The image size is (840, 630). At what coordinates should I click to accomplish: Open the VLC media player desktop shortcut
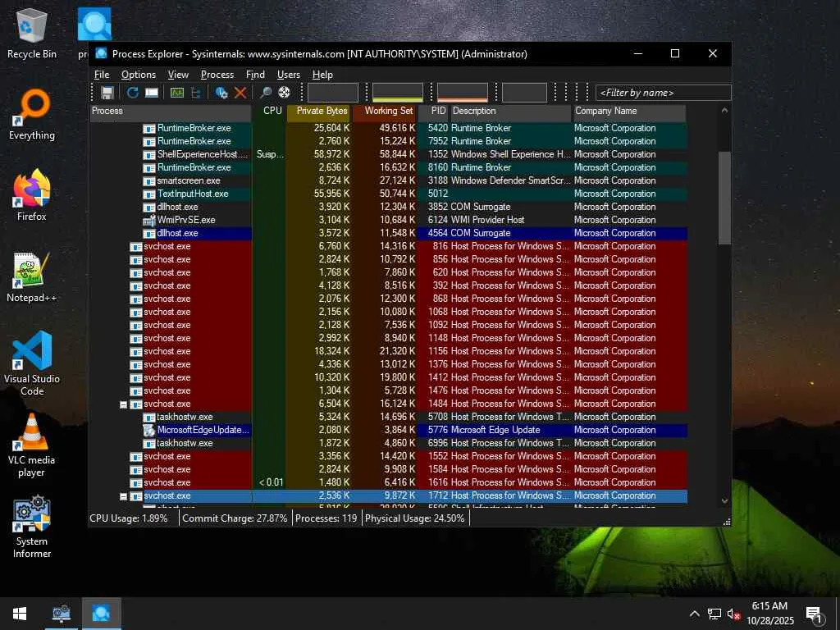pyautogui.click(x=32, y=445)
